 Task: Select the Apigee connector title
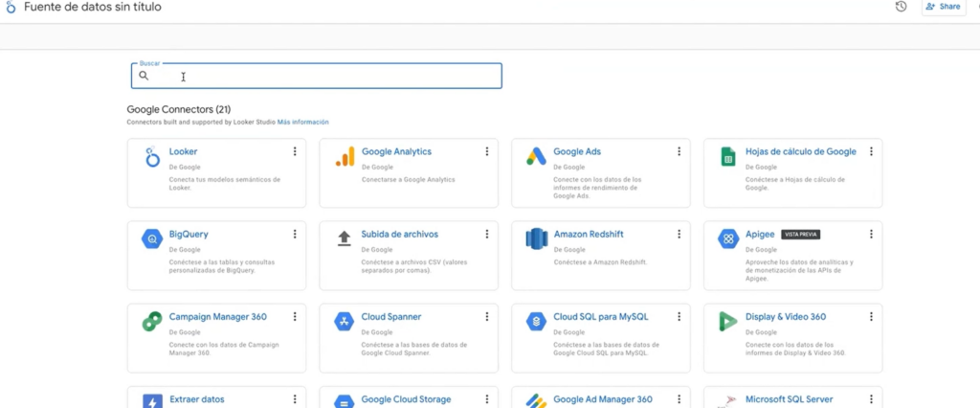pyautogui.click(x=760, y=234)
